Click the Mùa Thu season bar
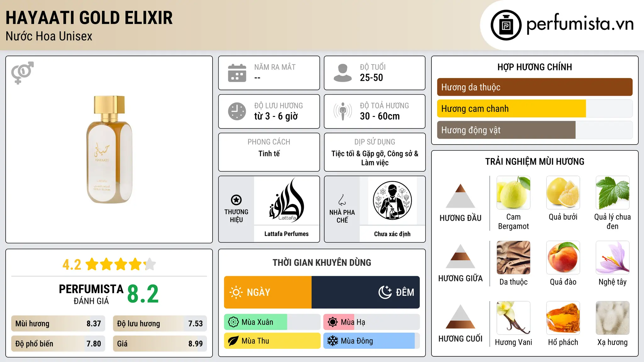 tap(272, 341)
